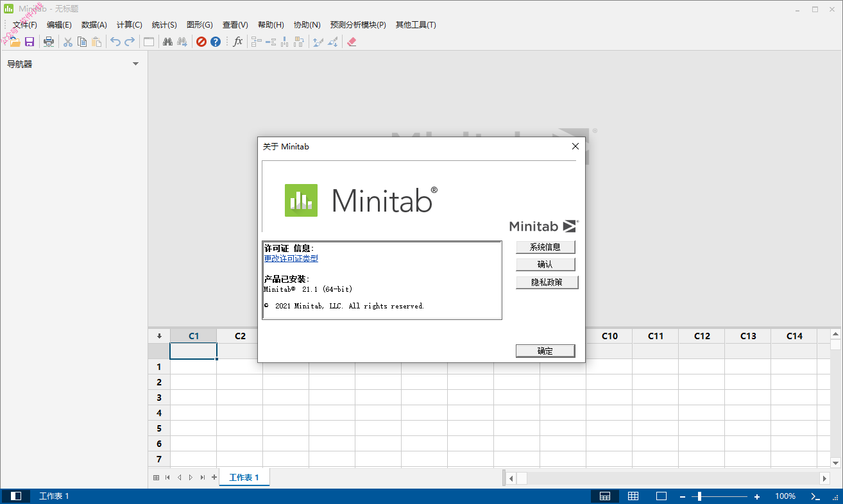Open the 编辑(E) menu
Viewport: 843px width, 504px height.
click(59, 25)
